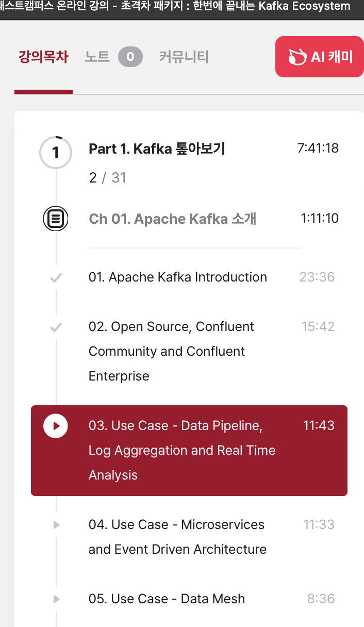
Task: Click the 2 / 31 progress count
Action: (x=107, y=178)
